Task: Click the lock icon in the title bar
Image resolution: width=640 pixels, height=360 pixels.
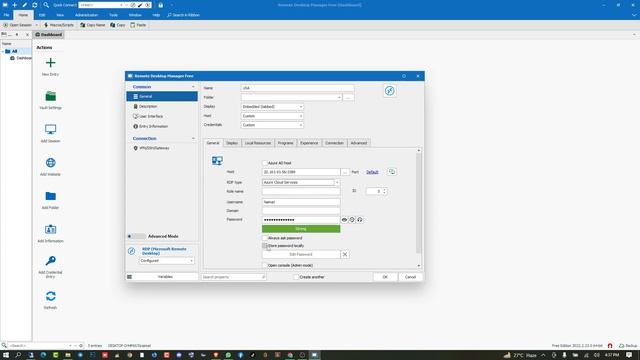Action: (160, 5)
